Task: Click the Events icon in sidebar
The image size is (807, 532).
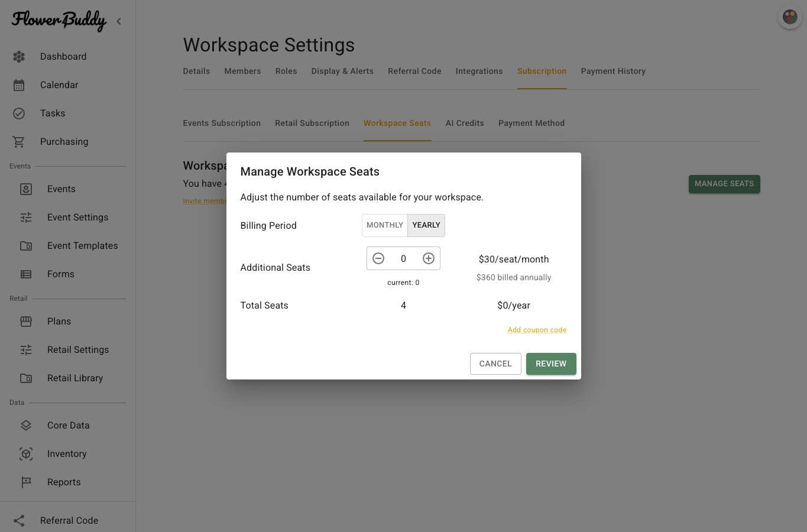Action: tap(26, 189)
